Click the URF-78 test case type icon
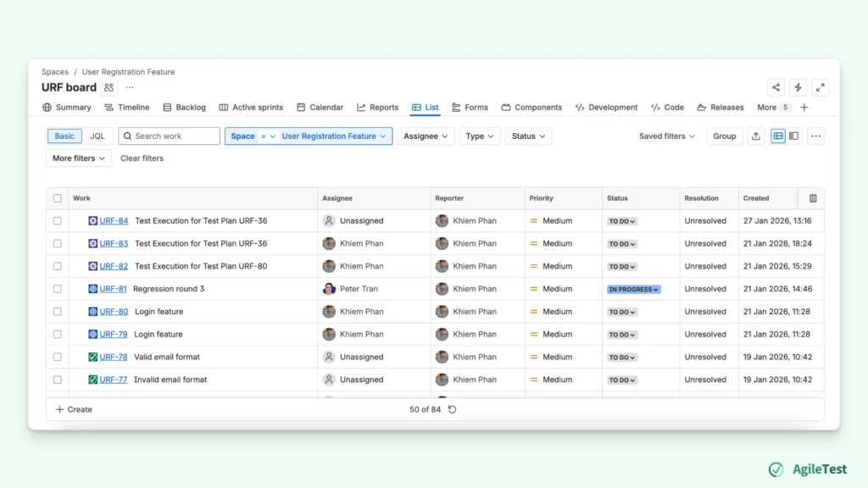868x488 pixels. [x=93, y=357]
